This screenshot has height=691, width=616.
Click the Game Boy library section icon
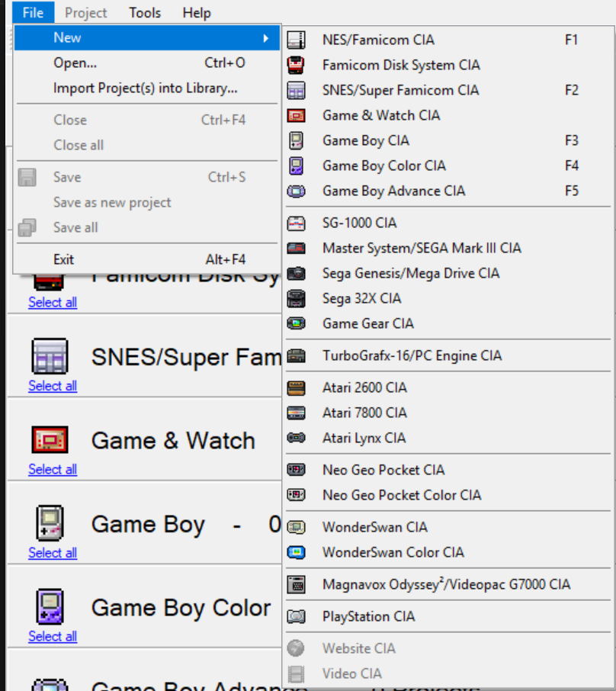tap(50, 523)
